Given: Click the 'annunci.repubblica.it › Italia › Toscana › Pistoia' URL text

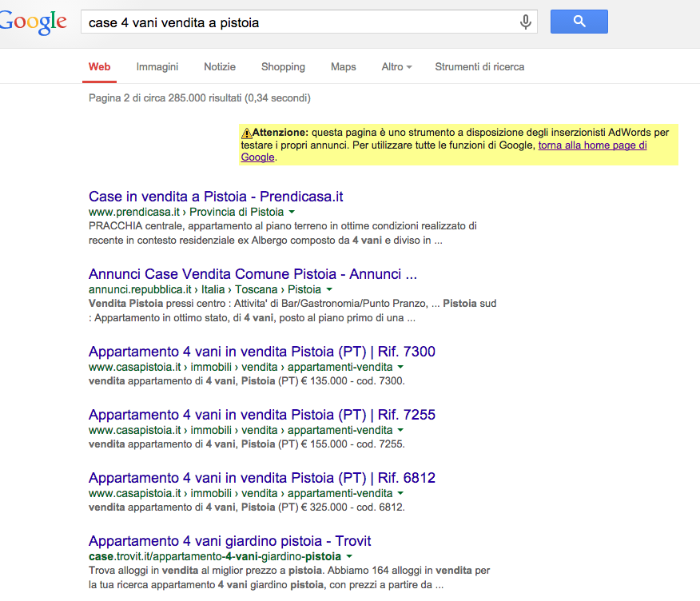Looking at the screenshot, I should 205,289.
